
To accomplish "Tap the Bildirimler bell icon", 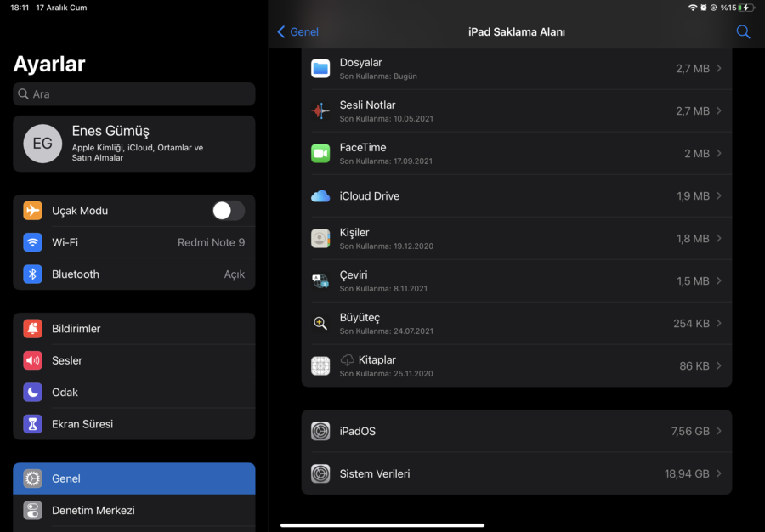I will (32, 329).
